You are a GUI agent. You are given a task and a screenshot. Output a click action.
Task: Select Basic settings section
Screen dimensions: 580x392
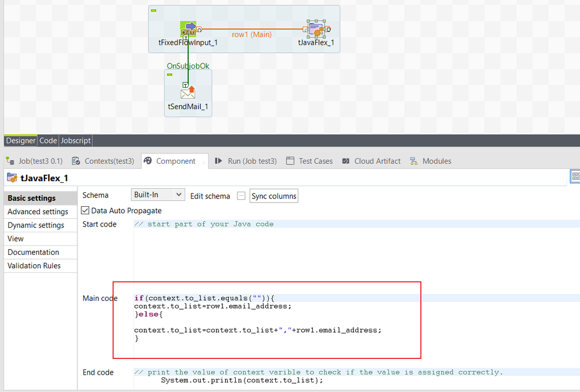point(40,198)
